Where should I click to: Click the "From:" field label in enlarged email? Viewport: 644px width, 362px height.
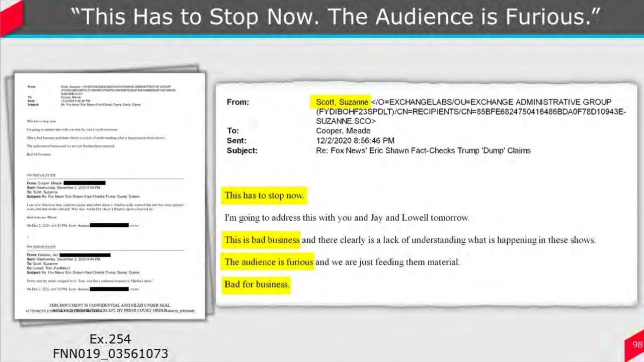pos(237,102)
